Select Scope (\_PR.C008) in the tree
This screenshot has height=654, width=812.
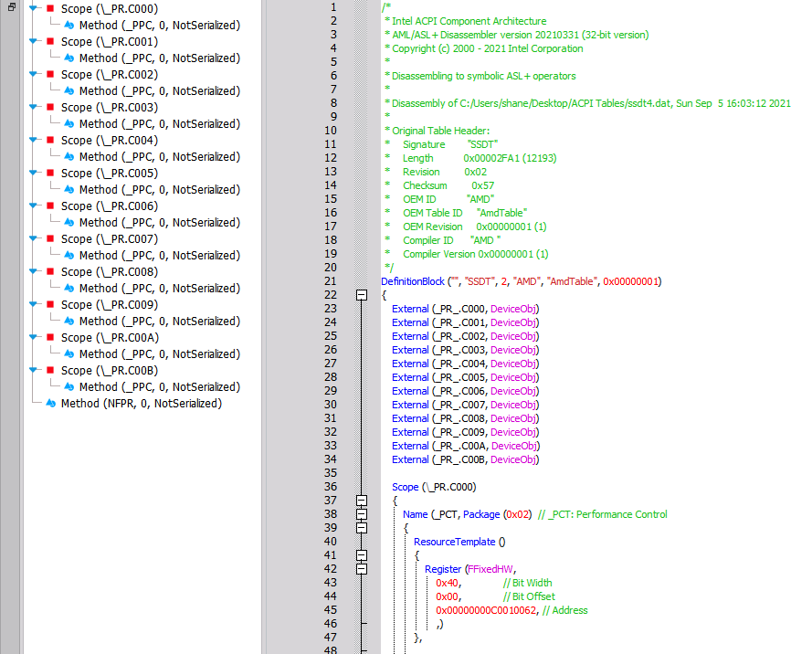click(109, 272)
